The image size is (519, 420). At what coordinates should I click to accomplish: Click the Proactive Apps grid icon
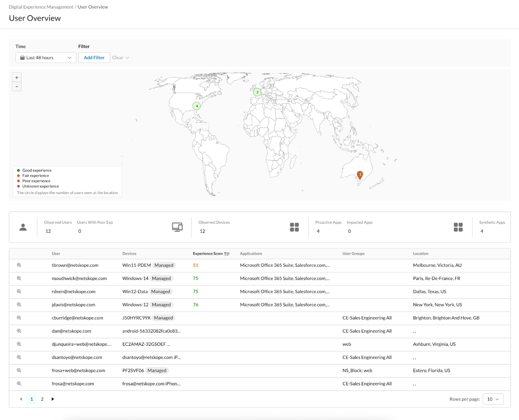(294, 227)
